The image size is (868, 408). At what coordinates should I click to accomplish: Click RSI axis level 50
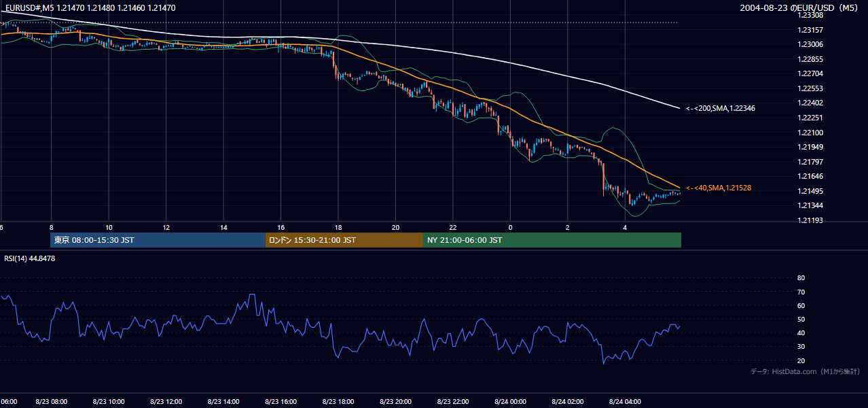click(x=801, y=319)
